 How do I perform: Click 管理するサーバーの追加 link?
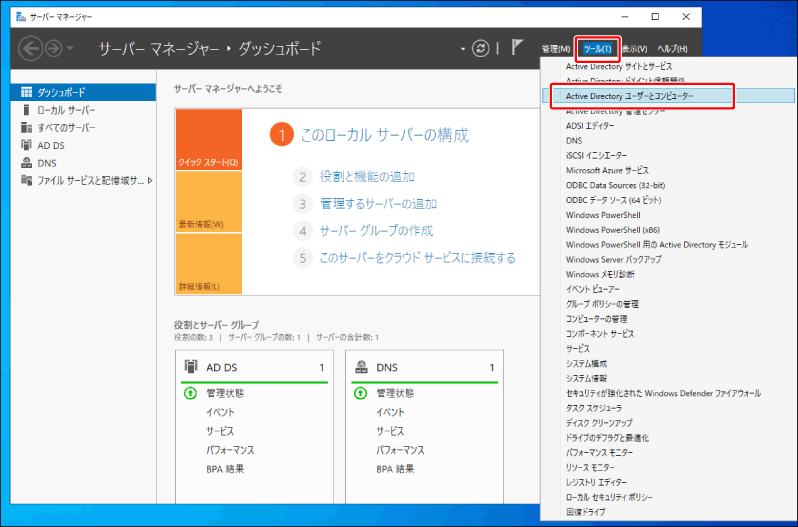[378, 203]
